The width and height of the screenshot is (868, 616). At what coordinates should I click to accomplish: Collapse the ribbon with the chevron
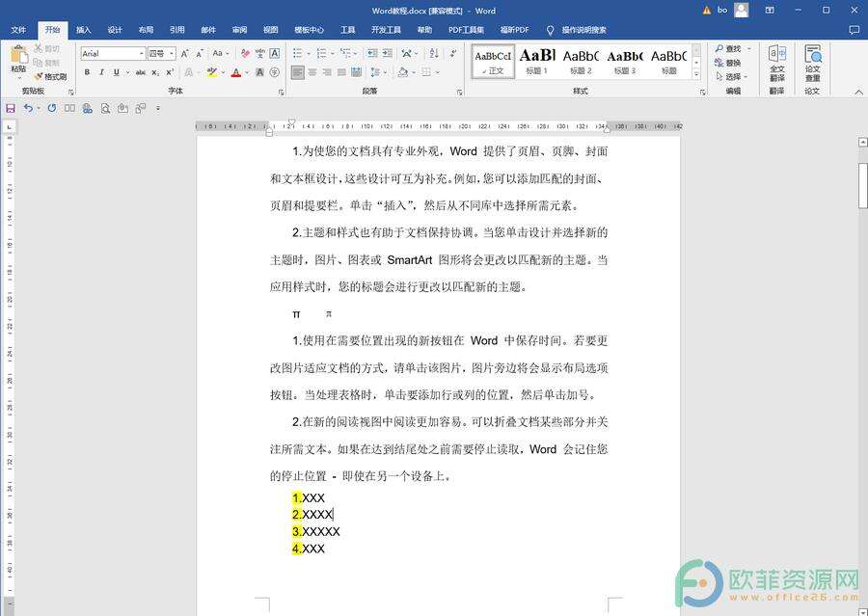pos(858,92)
